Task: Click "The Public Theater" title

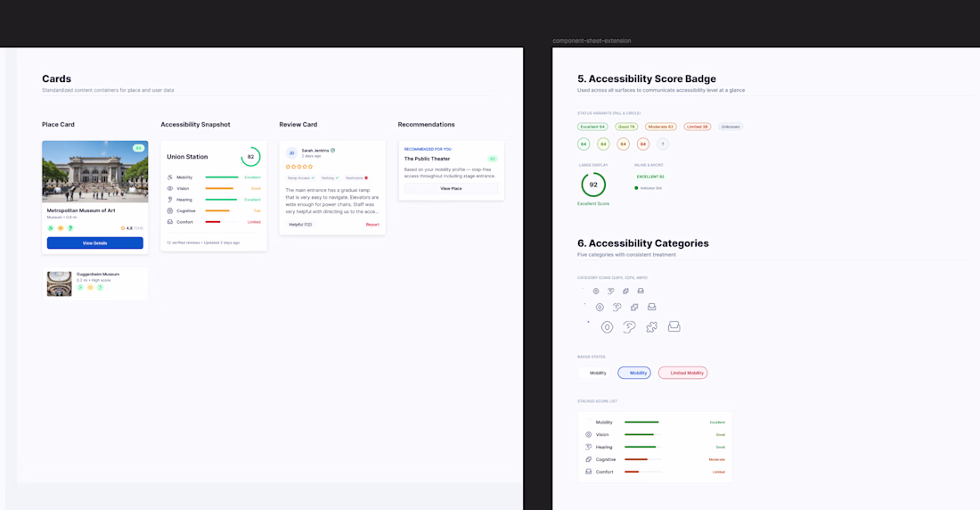Action: (x=427, y=159)
